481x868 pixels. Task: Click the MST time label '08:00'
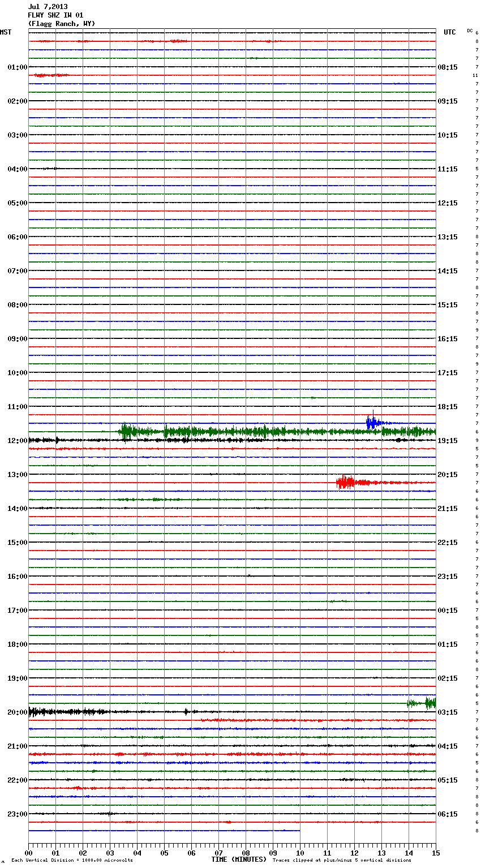(18, 305)
